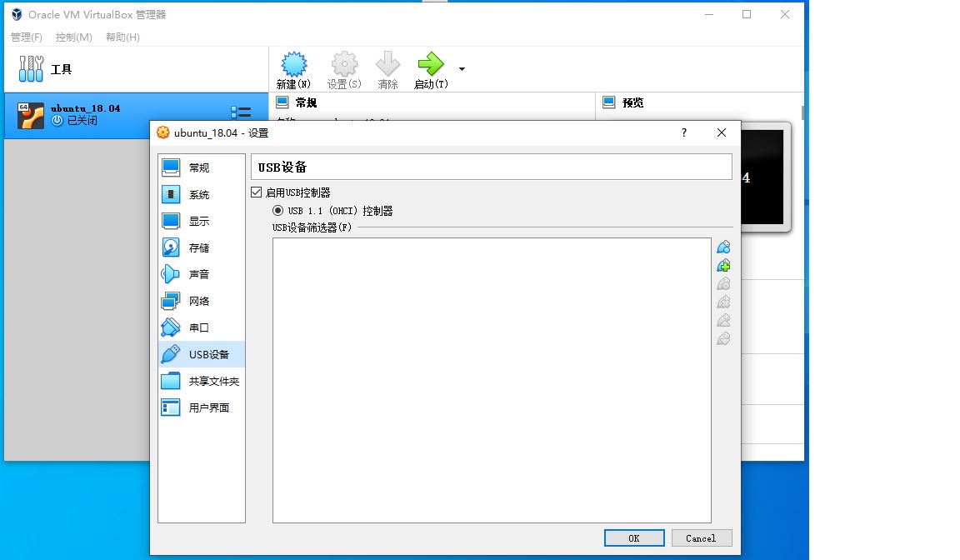Open the 串口 settings category

click(x=202, y=327)
